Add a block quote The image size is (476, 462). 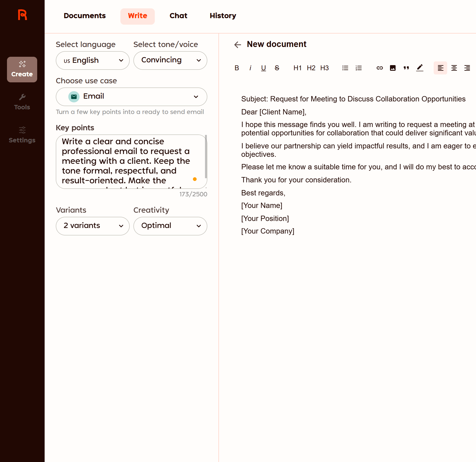click(406, 68)
